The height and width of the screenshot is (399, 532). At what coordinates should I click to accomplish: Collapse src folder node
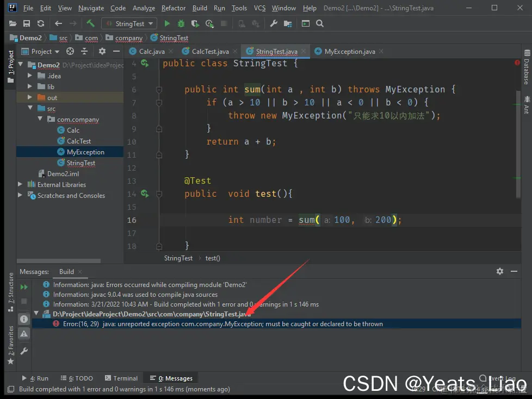[x=30, y=108]
